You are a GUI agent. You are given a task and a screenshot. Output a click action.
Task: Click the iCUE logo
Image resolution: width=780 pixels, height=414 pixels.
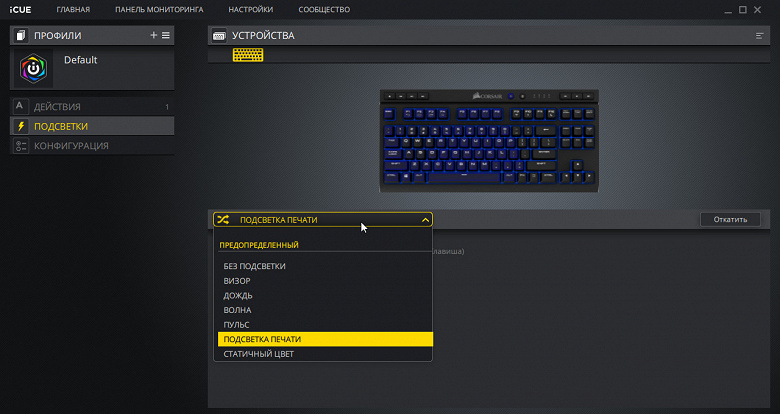point(20,9)
